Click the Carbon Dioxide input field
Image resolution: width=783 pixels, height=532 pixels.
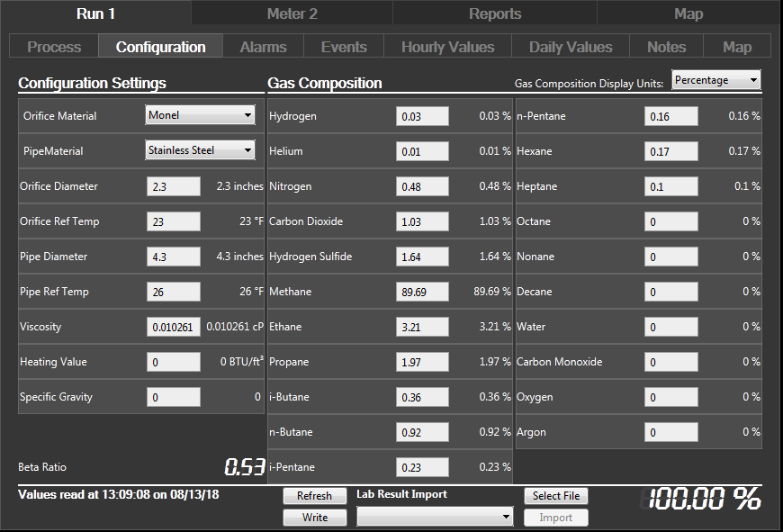coord(422,221)
